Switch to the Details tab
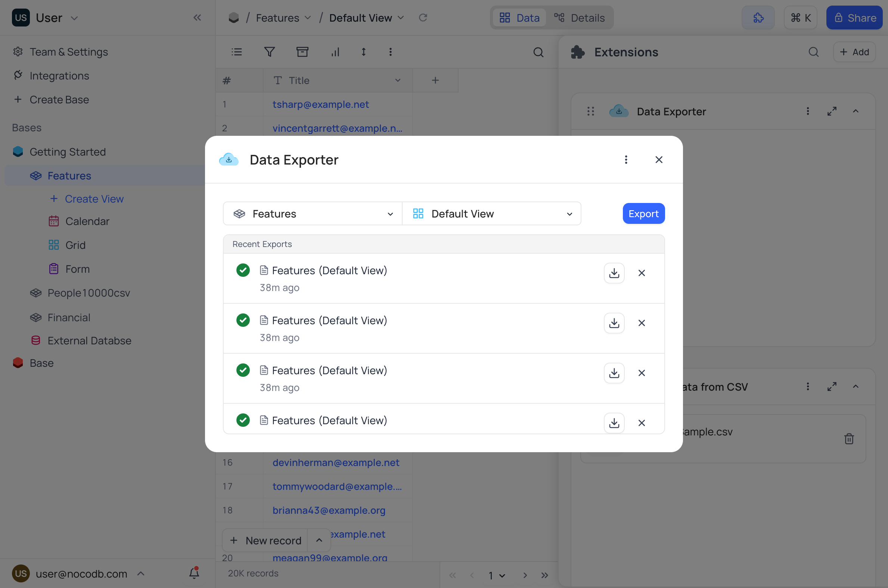The width and height of the screenshot is (888, 588). pyautogui.click(x=580, y=18)
